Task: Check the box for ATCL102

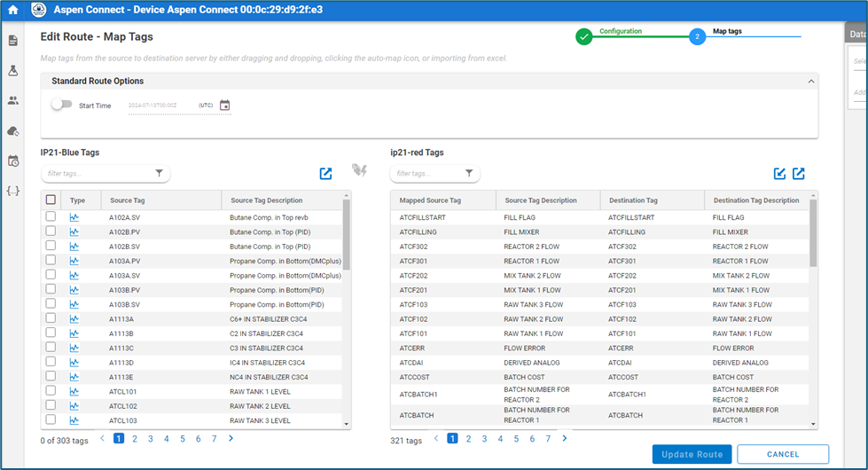Action: point(51,404)
